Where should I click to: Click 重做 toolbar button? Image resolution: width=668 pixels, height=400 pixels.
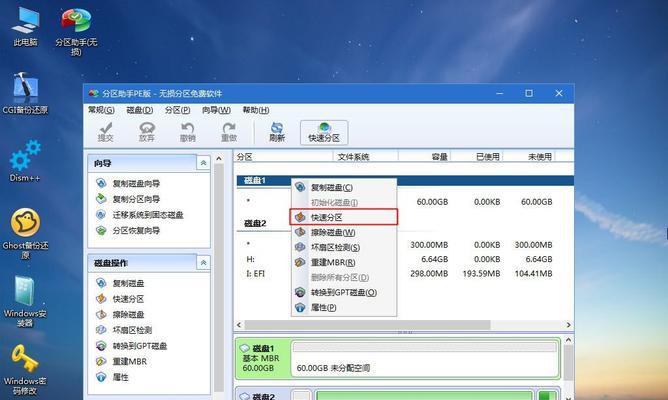229,132
